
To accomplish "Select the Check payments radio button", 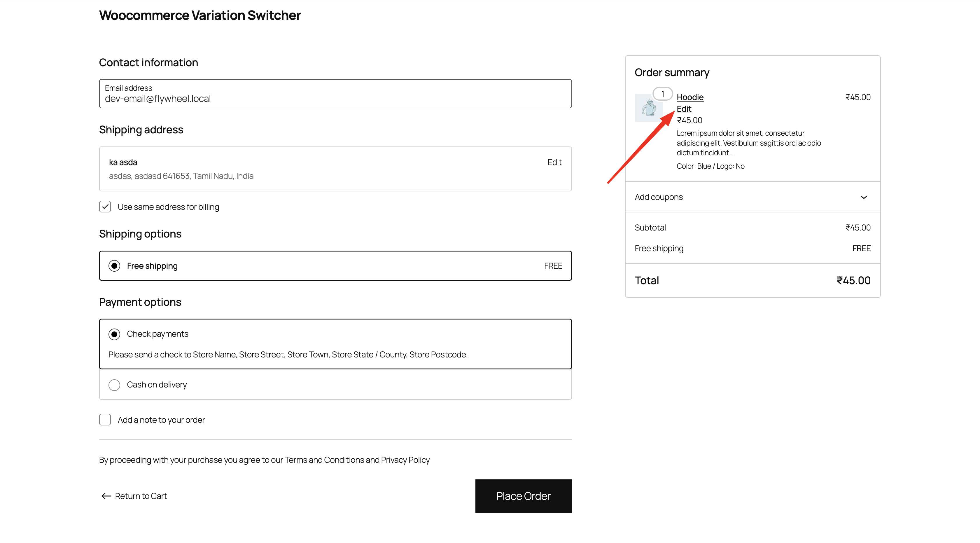I will point(115,334).
